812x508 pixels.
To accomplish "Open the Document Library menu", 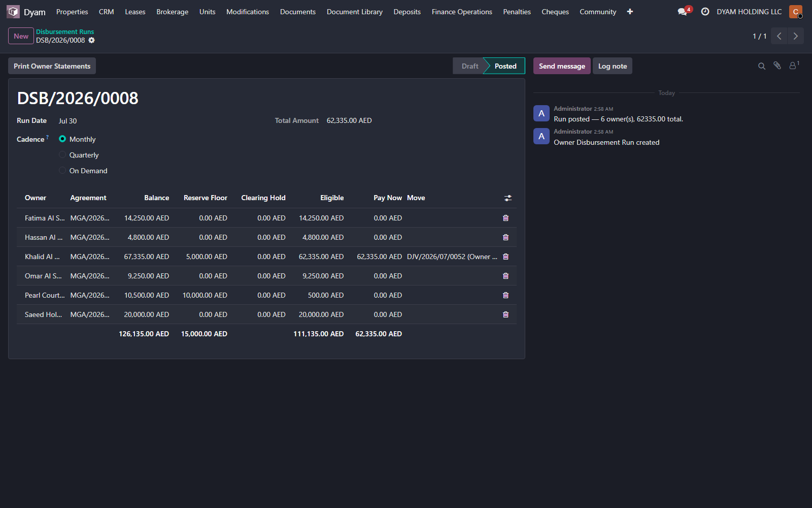I will 355,12.
